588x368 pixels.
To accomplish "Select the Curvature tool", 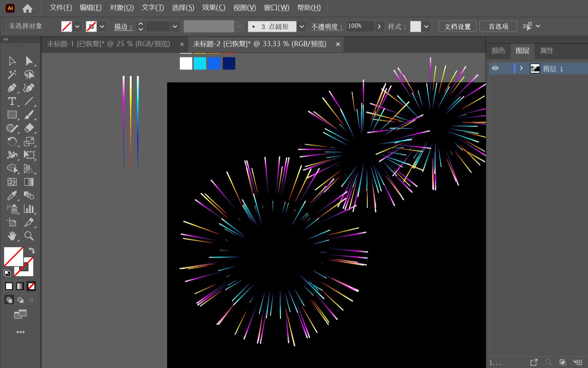I will 29,88.
